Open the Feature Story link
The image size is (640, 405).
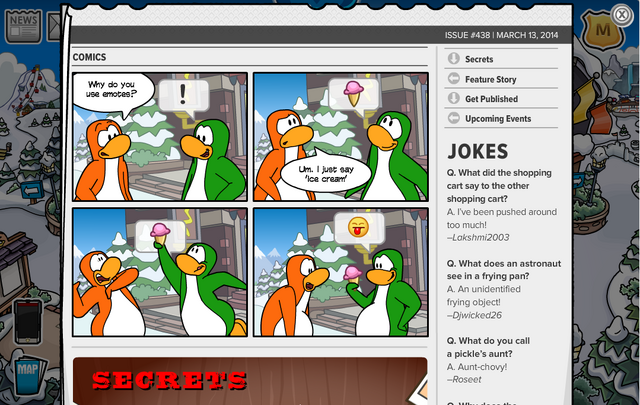[491, 79]
